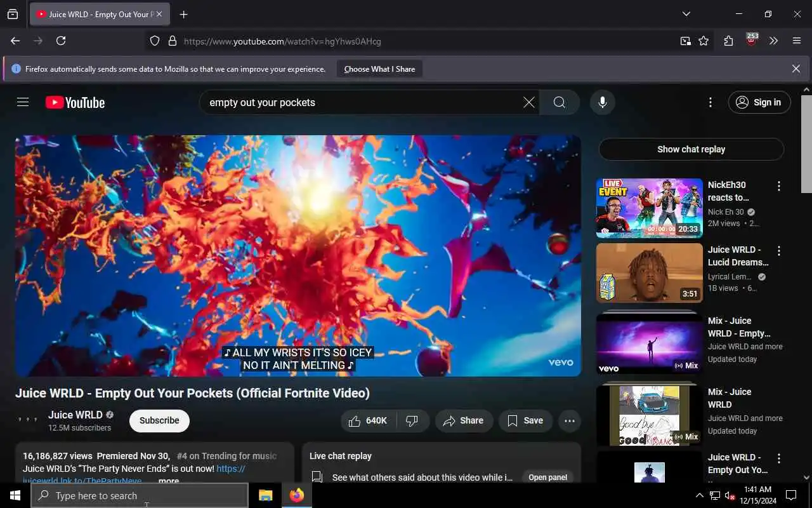Open Firefox View recent browsing icon
812x508 pixels.
click(13, 15)
